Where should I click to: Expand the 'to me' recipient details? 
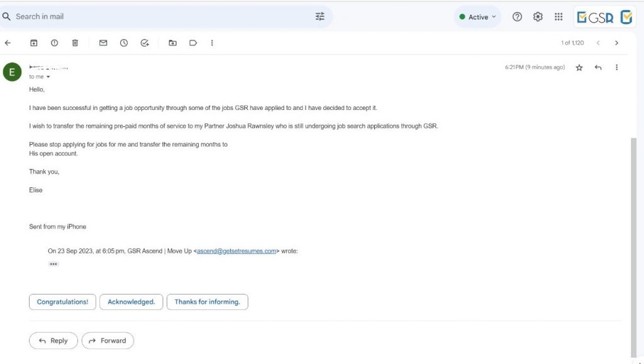(x=48, y=77)
